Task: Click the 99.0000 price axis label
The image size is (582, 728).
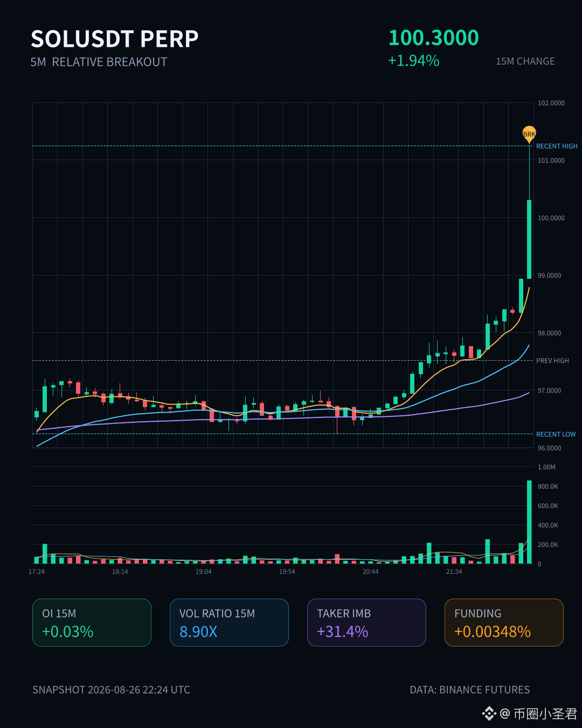Action: (549, 276)
